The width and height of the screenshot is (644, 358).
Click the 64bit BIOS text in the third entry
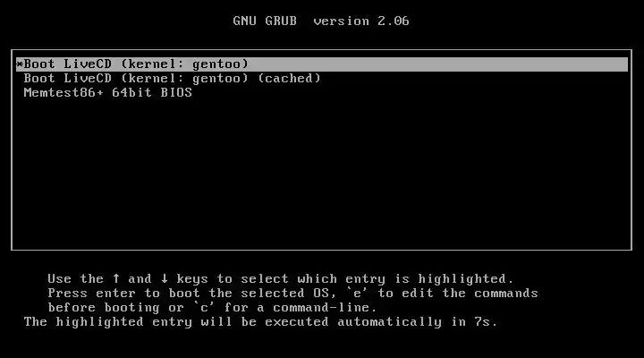pos(152,92)
